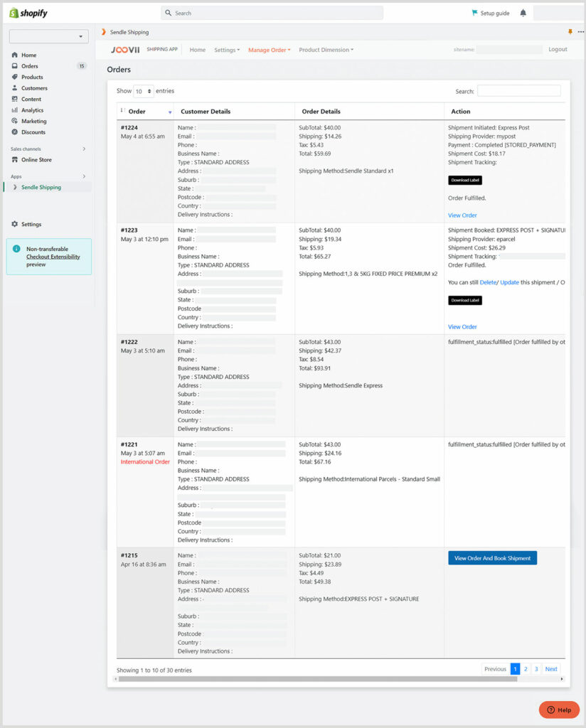
Task: Click the Products tag icon
Action: click(x=14, y=77)
